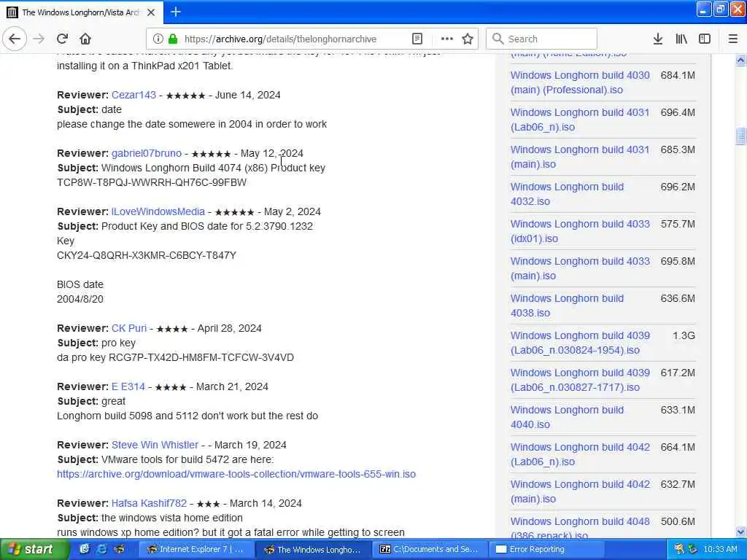Switch to Internet Explorer 7 taskbar button

[x=196, y=550]
